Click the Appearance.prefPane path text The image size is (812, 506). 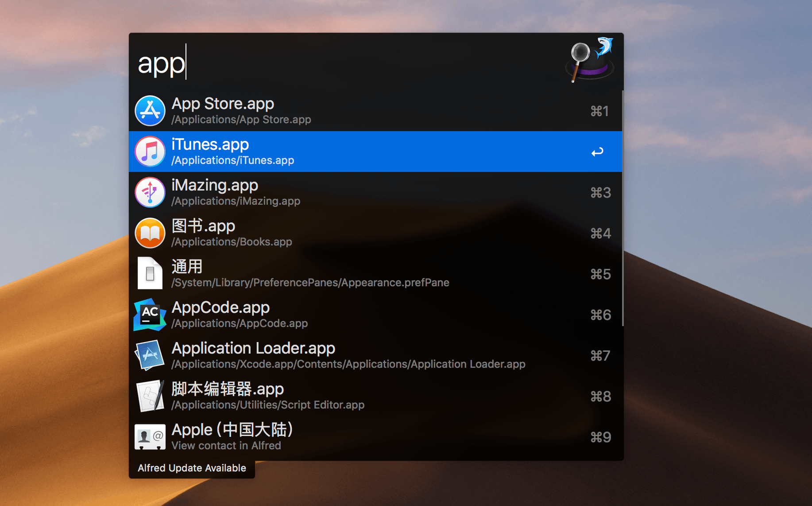click(310, 283)
